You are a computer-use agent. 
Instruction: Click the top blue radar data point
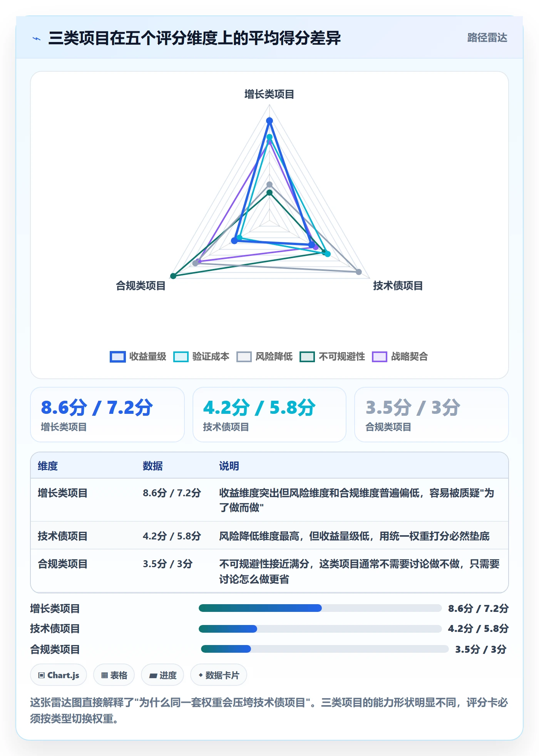click(269, 121)
